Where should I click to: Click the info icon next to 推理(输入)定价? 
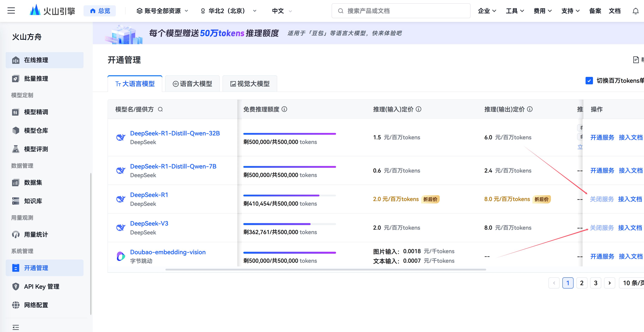point(419,109)
